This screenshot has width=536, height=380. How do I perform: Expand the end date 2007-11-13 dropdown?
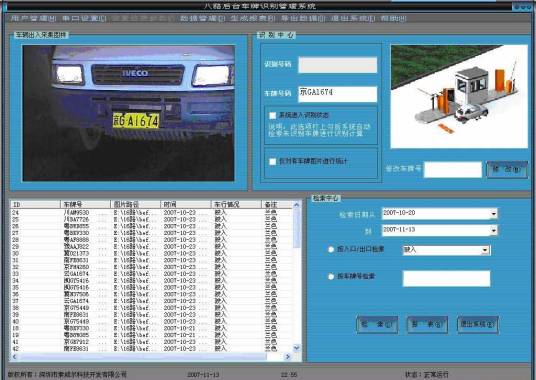pyautogui.click(x=493, y=231)
